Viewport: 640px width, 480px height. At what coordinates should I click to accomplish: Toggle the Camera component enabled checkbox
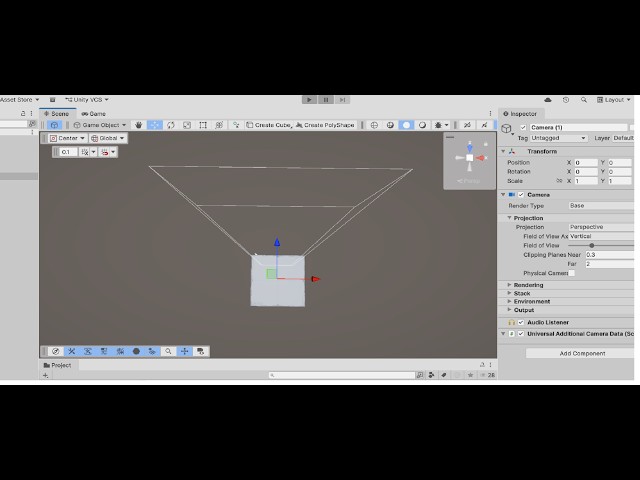pyautogui.click(x=521, y=195)
